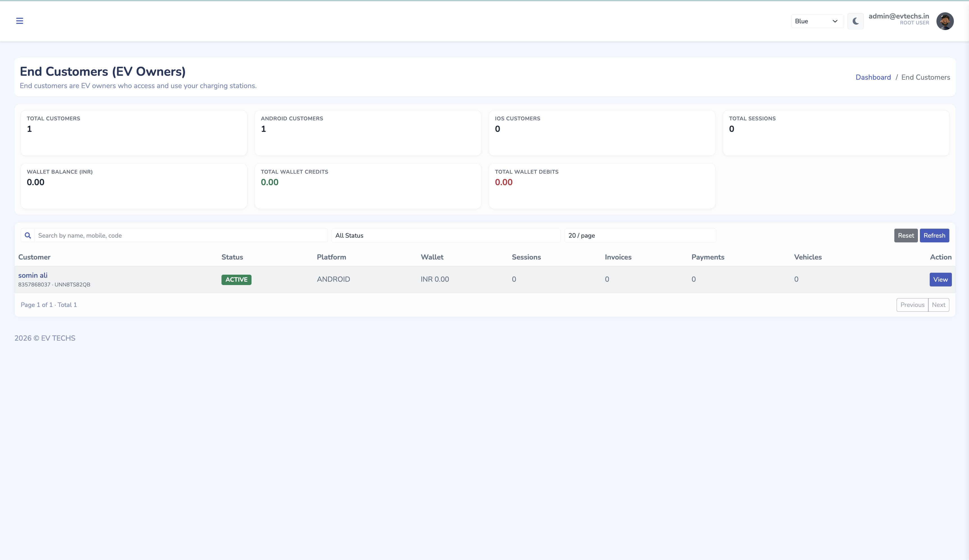Click the Previous page button
Image resolution: width=969 pixels, height=560 pixels.
(x=912, y=305)
